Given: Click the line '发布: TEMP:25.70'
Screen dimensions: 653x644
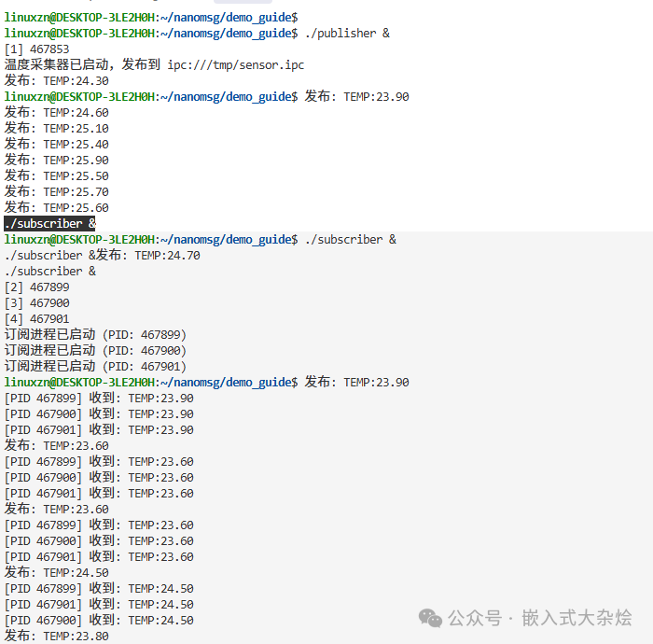Looking at the screenshot, I should [57, 191].
